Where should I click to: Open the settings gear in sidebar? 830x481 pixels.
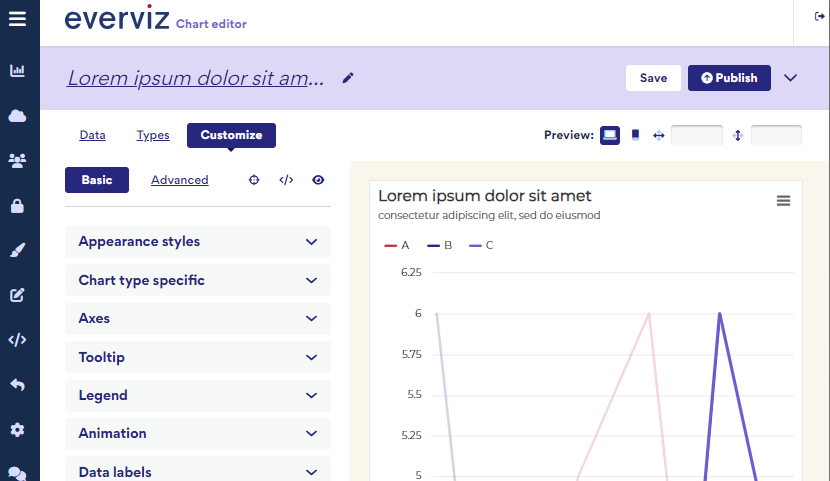pos(17,430)
